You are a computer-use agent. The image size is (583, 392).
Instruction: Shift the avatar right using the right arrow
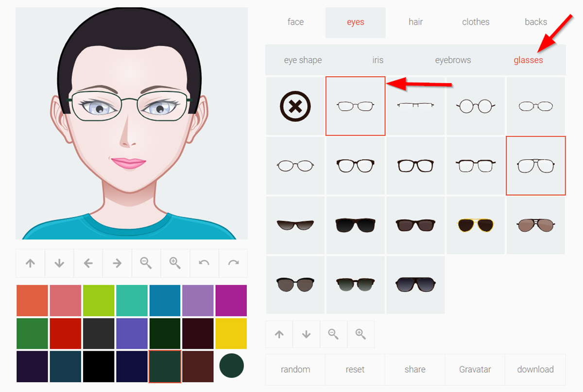click(117, 263)
